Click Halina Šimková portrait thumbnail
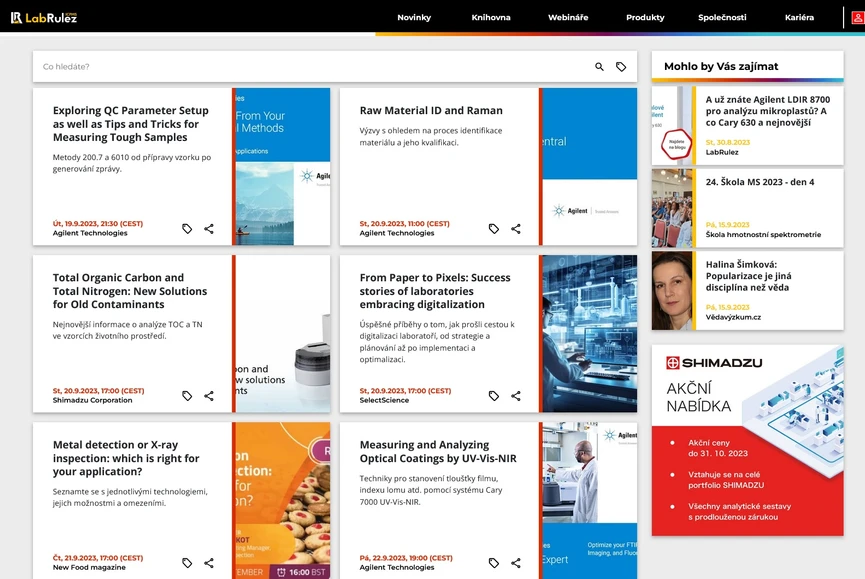The image size is (865, 579). point(672,291)
